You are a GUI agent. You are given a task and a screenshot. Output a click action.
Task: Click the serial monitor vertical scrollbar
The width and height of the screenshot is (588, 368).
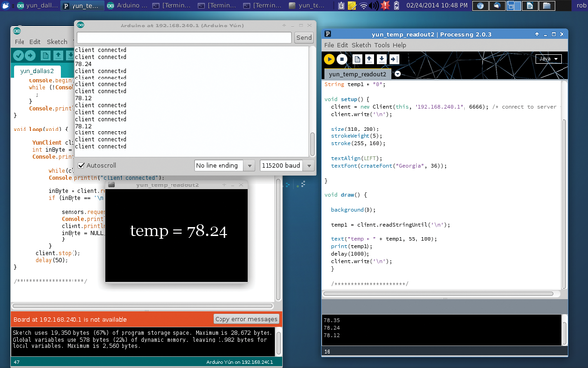312,101
